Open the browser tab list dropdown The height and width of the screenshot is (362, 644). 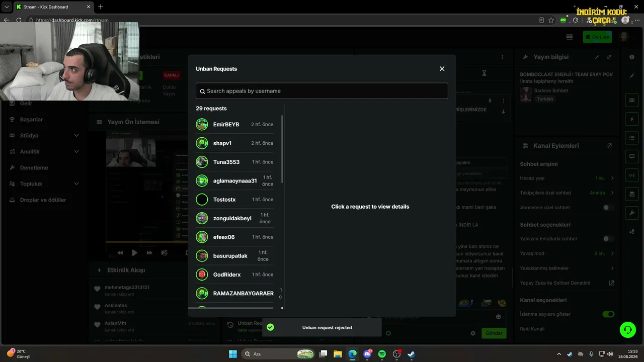6,7
